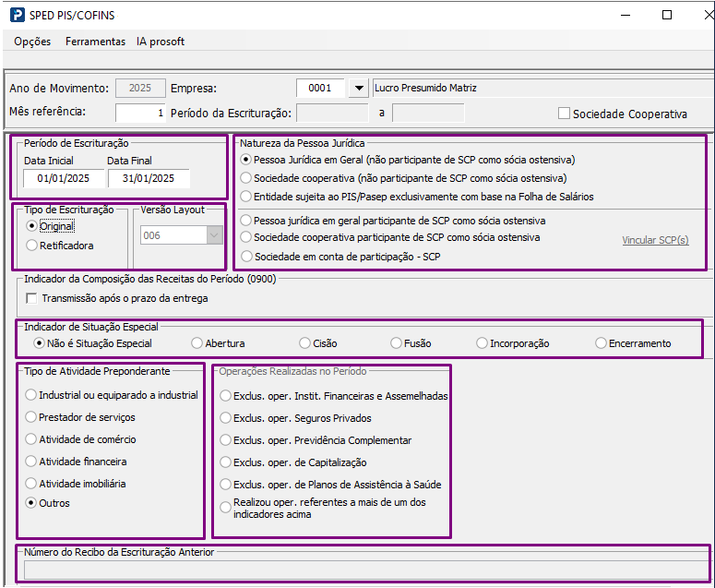Open the Ferramentas menu

click(x=95, y=42)
